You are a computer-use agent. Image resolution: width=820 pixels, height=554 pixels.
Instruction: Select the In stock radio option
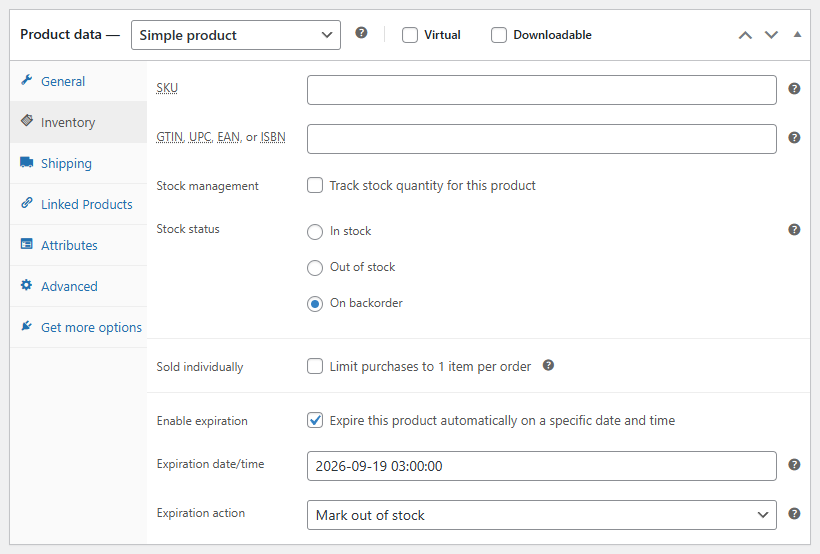tap(315, 231)
